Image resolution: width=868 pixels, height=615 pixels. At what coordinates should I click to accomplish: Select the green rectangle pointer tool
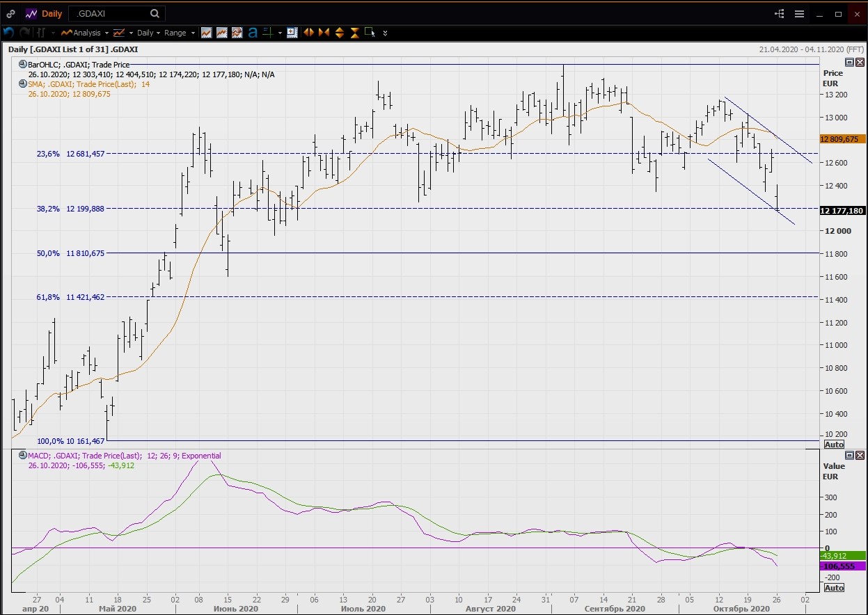coord(370,32)
